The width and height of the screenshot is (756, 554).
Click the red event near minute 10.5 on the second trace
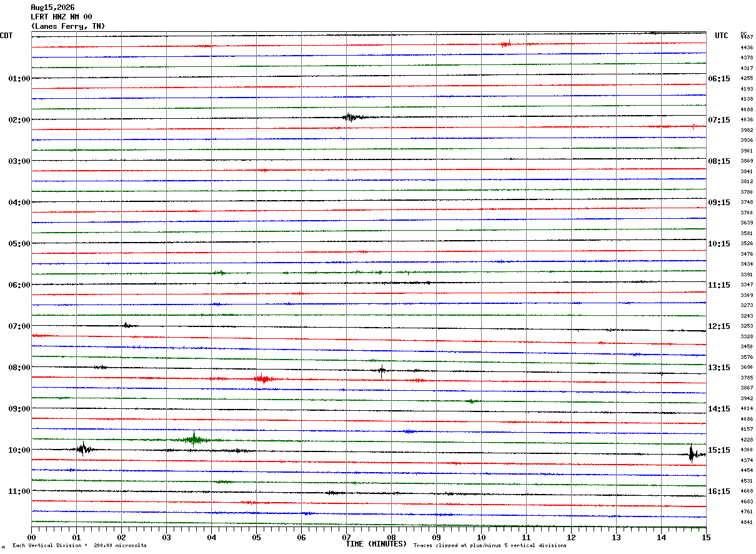(x=506, y=44)
